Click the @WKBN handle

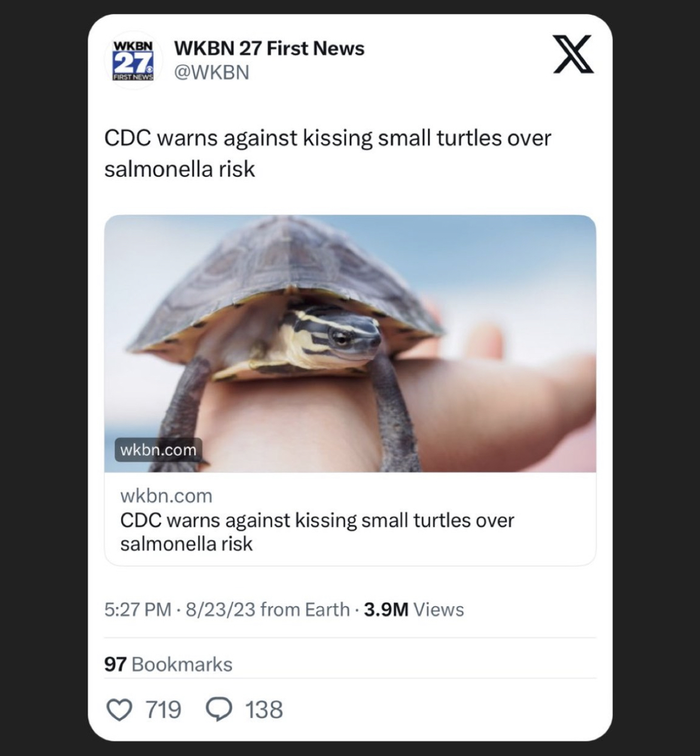pyautogui.click(x=211, y=72)
